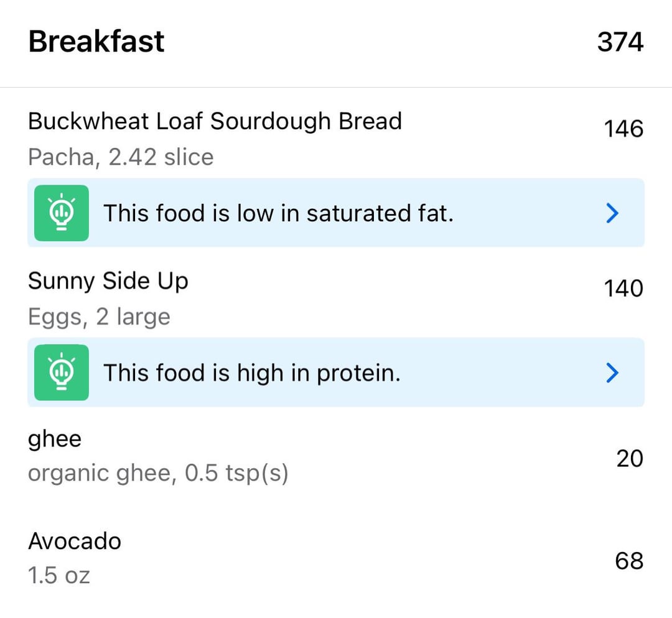Select 'organic ghee, 0.5 tsp(s)' serving text
The height and width of the screenshot is (618, 672).
point(158,473)
